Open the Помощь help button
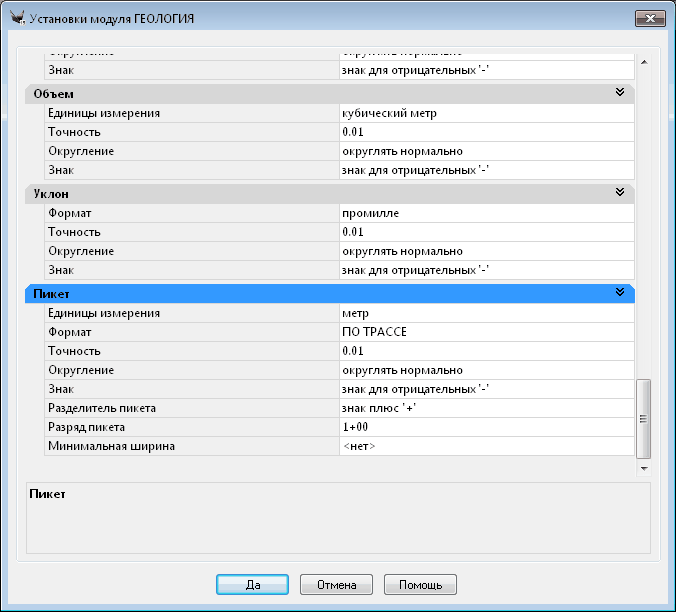 click(420, 584)
